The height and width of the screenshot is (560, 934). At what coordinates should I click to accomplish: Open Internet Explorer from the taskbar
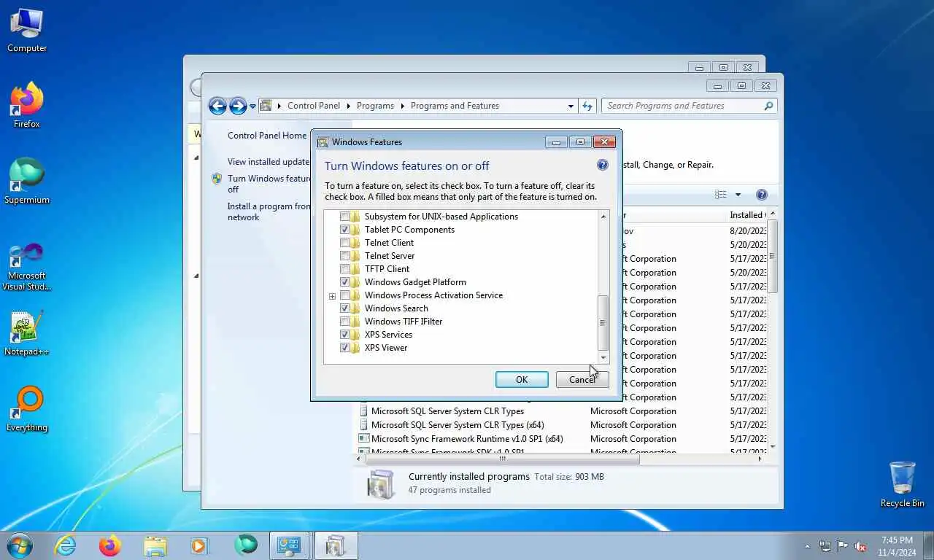click(x=66, y=545)
